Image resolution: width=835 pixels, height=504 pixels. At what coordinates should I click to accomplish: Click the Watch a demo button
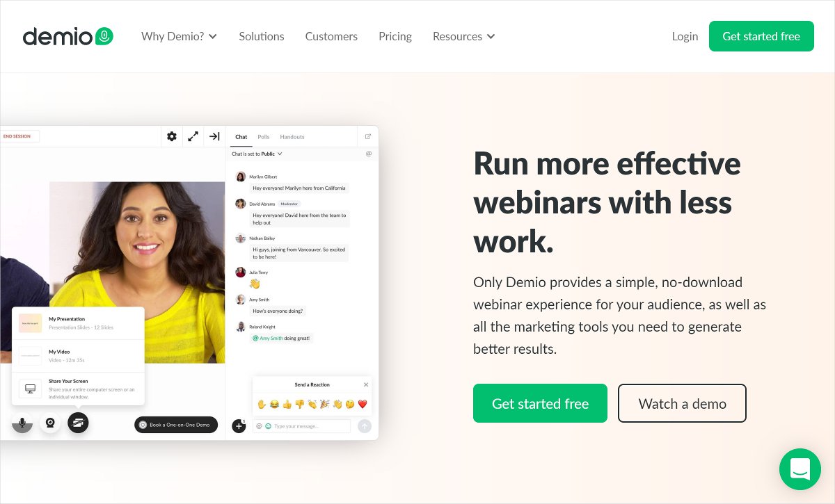[x=682, y=403]
